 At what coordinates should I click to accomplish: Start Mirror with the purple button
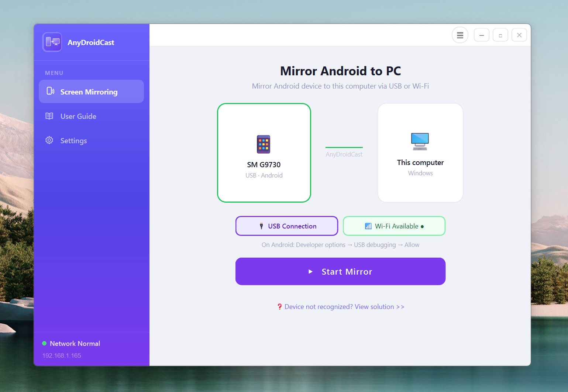(x=340, y=271)
